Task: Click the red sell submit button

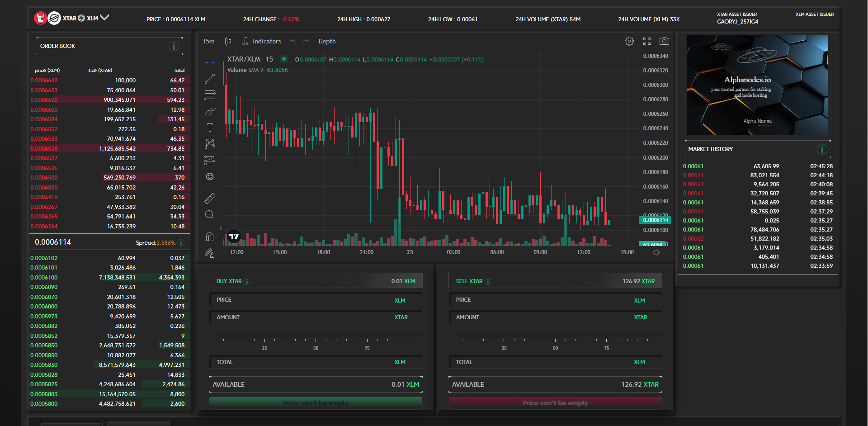Action: point(555,402)
